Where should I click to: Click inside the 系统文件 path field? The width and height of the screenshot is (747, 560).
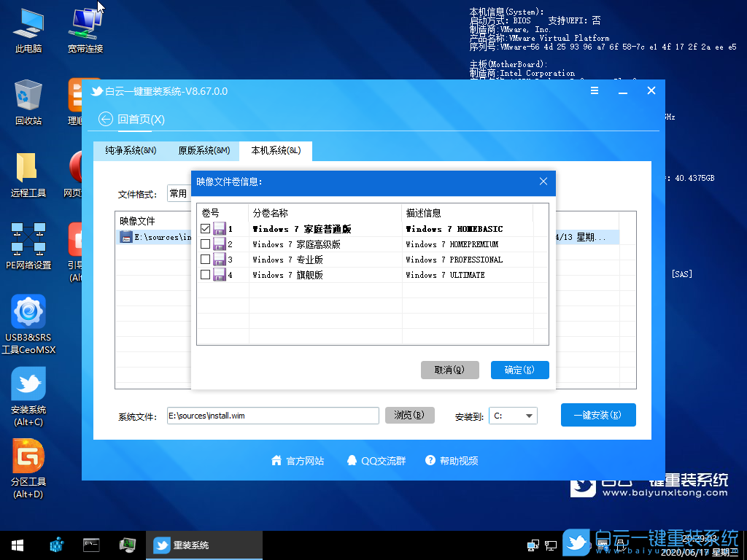(x=272, y=414)
